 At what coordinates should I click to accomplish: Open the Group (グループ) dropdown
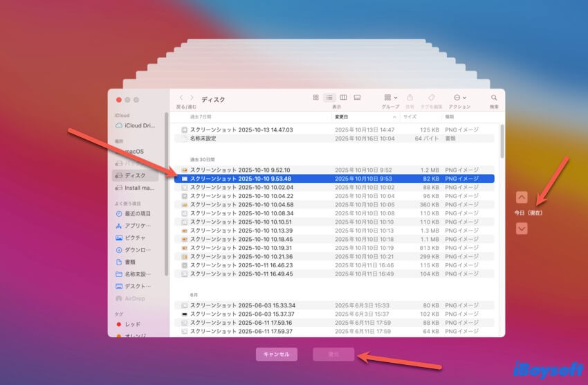pos(390,98)
